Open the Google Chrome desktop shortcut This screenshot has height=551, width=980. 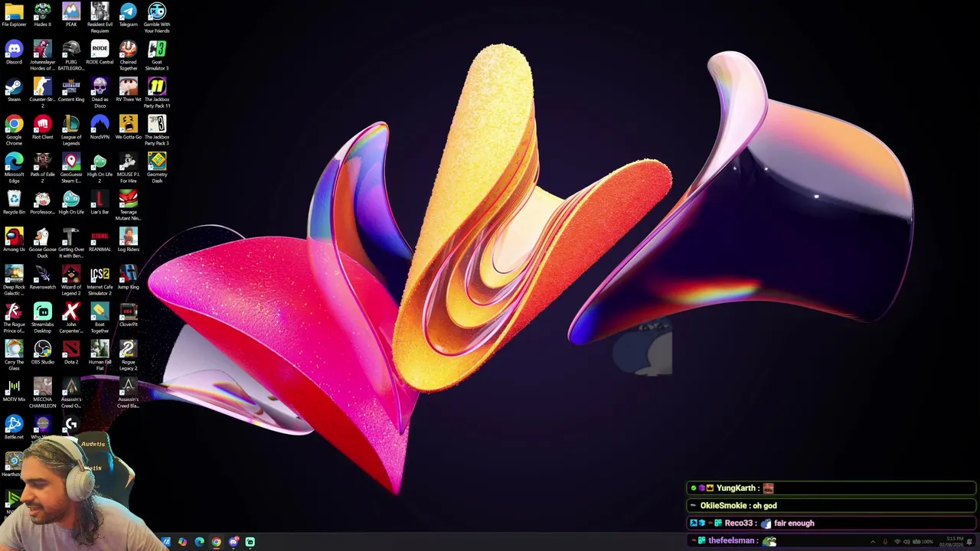(14, 131)
